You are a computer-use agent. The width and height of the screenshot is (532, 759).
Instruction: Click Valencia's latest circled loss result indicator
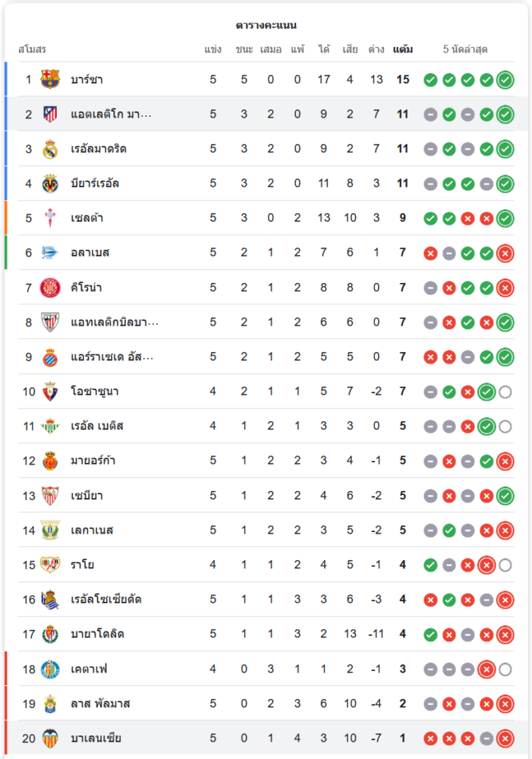tap(505, 739)
